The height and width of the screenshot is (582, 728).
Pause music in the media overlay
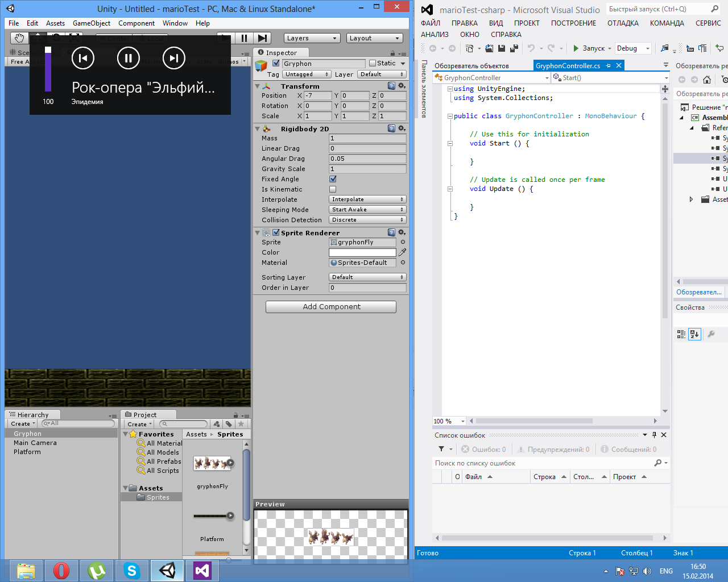click(129, 58)
